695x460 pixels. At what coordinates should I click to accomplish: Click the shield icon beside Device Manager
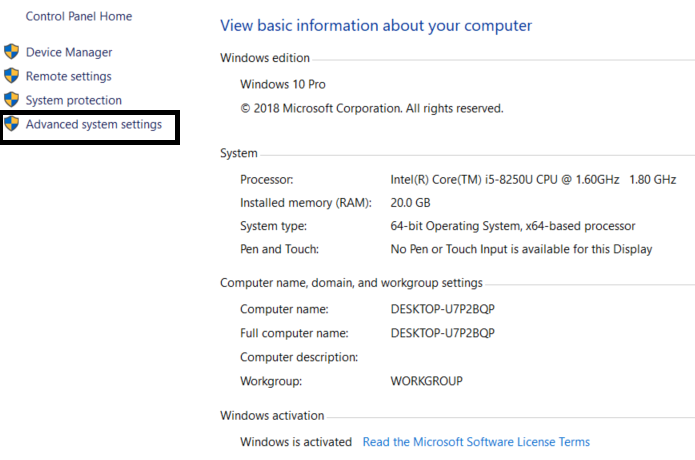point(12,52)
